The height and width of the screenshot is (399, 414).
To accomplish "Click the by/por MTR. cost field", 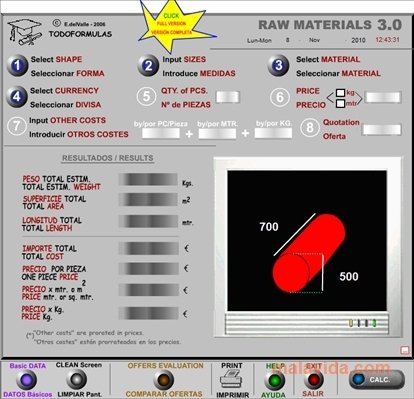I will 217,133.
